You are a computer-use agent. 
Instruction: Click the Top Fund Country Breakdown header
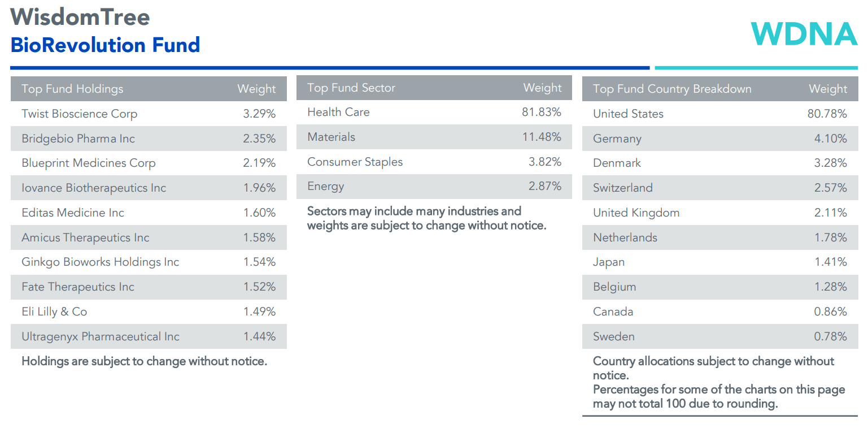(672, 89)
